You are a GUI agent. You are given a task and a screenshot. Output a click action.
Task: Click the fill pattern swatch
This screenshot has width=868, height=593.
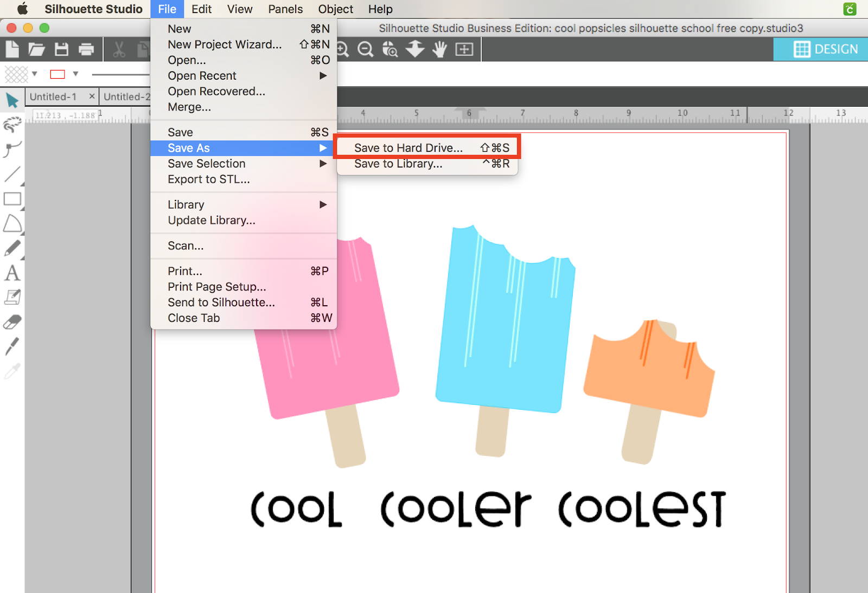pos(16,74)
